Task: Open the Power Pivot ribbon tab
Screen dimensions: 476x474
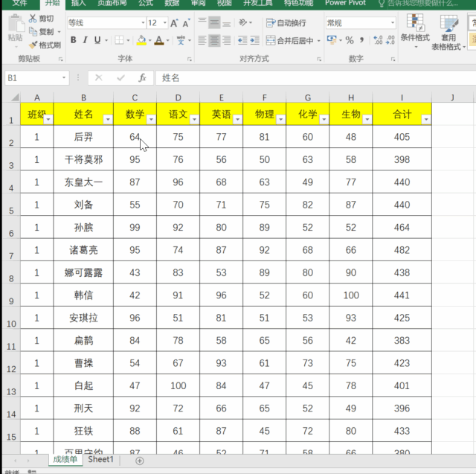Action: pyautogui.click(x=345, y=3)
